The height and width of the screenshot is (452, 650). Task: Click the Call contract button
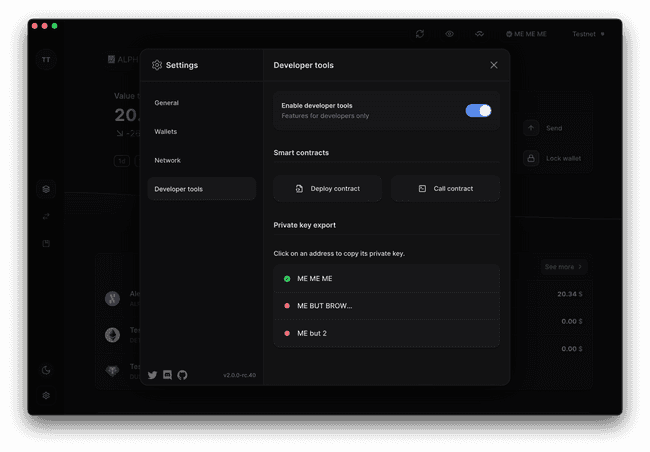(x=446, y=188)
